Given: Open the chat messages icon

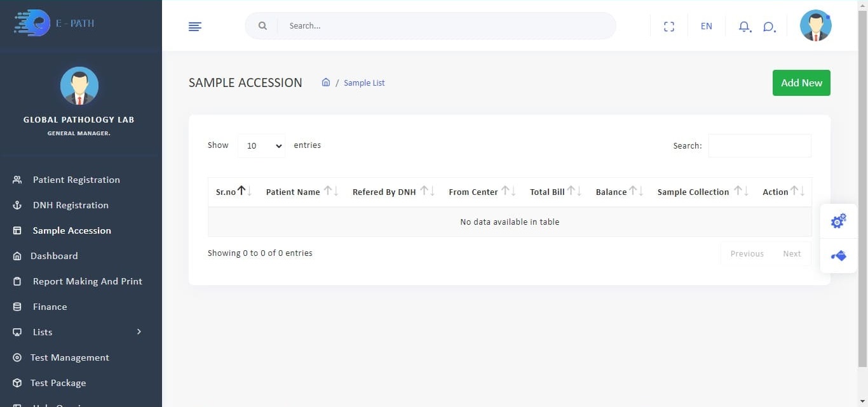Looking at the screenshot, I should pyautogui.click(x=769, y=26).
